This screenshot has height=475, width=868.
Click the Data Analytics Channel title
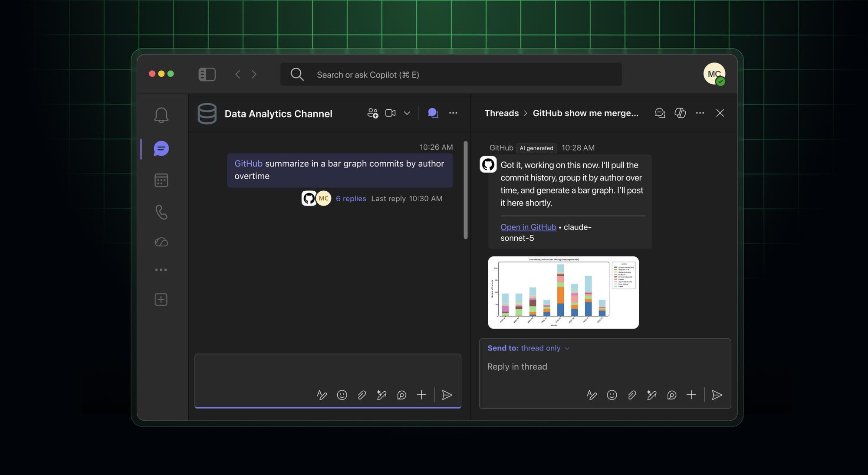[x=278, y=114]
